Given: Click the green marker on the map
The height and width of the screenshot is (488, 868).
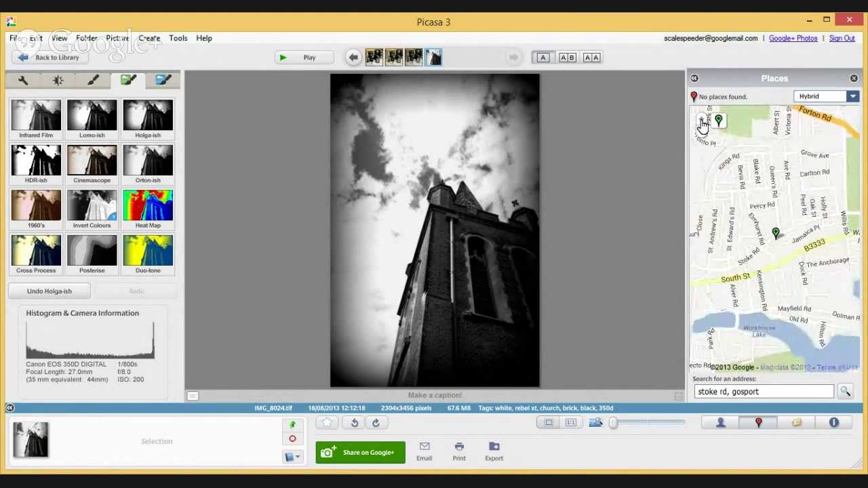Looking at the screenshot, I should (776, 233).
